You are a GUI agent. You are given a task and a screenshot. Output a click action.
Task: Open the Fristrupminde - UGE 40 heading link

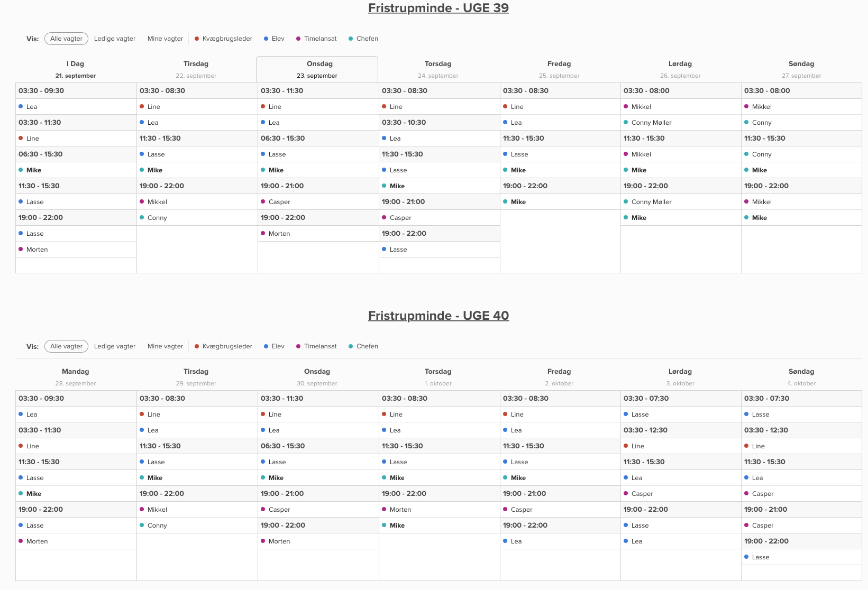coord(438,316)
